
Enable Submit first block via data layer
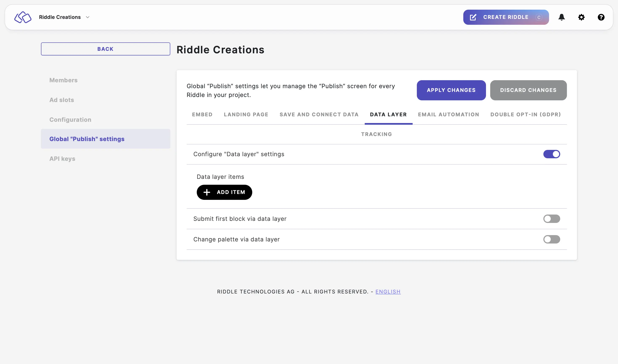click(x=551, y=219)
